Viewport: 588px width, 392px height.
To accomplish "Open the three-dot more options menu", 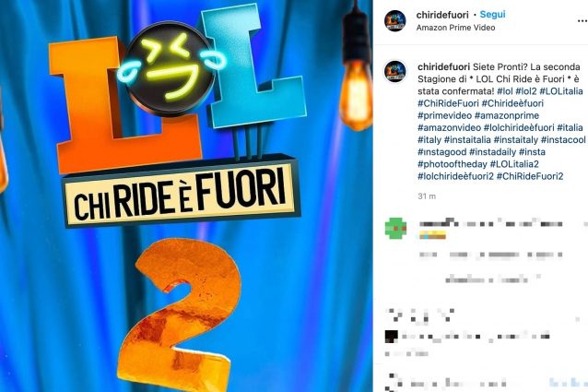I will pyautogui.click(x=582, y=21).
